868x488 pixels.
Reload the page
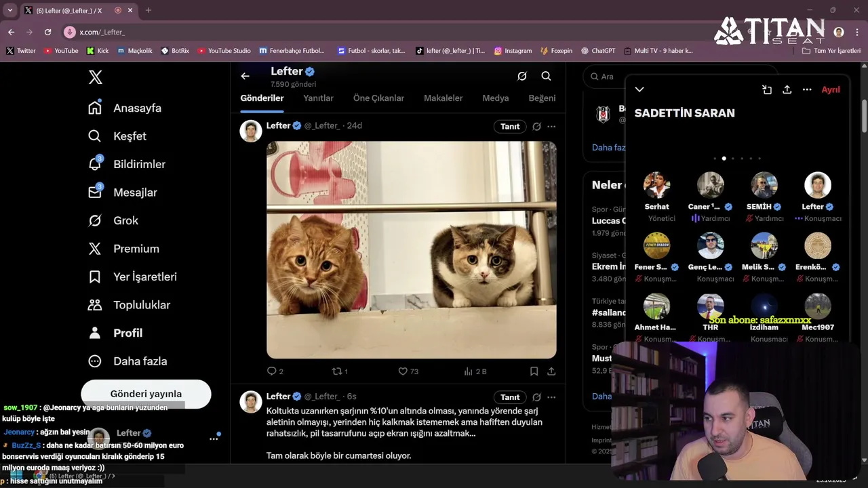click(47, 32)
